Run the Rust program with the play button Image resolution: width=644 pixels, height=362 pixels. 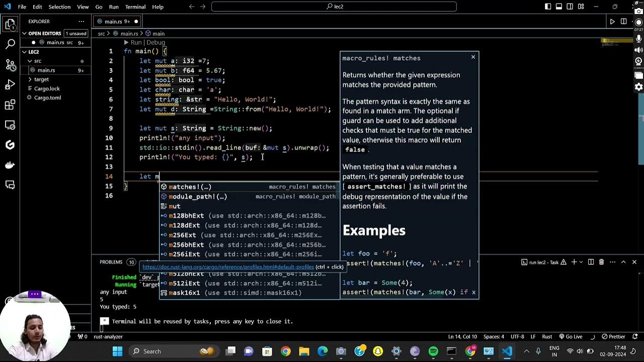point(612,21)
